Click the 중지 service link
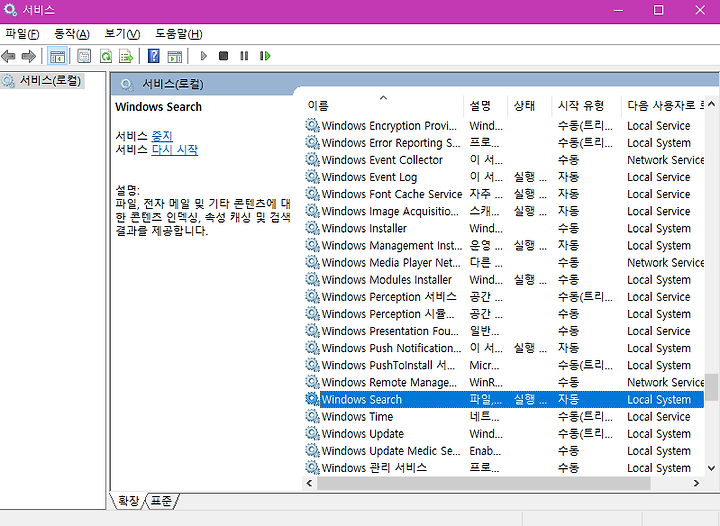This screenshot has height=526, width=720. point(162,136)
